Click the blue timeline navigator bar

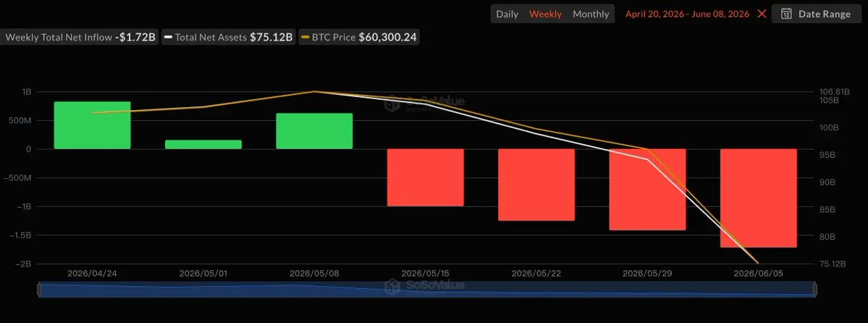[x=427, y=289]
